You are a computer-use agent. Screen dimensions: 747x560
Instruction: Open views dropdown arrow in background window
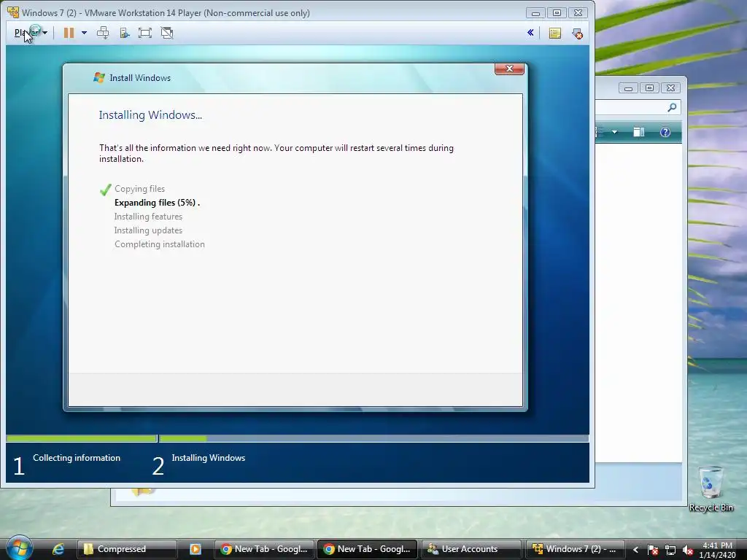pos(614,132)
